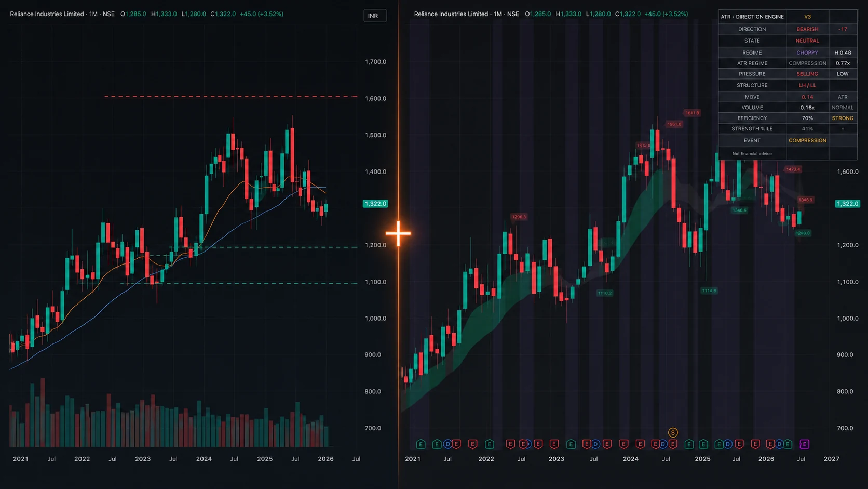The width and height of the screenshot is (868, 489).
Task: Open the green earnings marker above the 2022 label
Action: 489,444
